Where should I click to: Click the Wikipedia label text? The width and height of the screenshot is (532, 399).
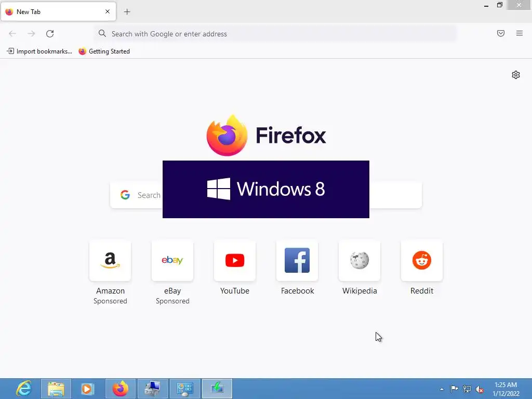[360, 291]
